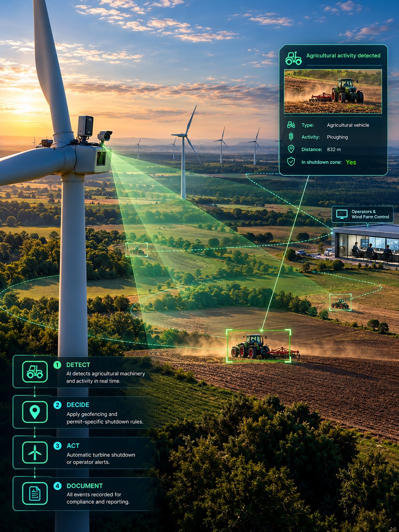The width and height of the screenshot is (399, 532).
Task: Click the 'Distance:' field label
Action: [x=312, y=150]
